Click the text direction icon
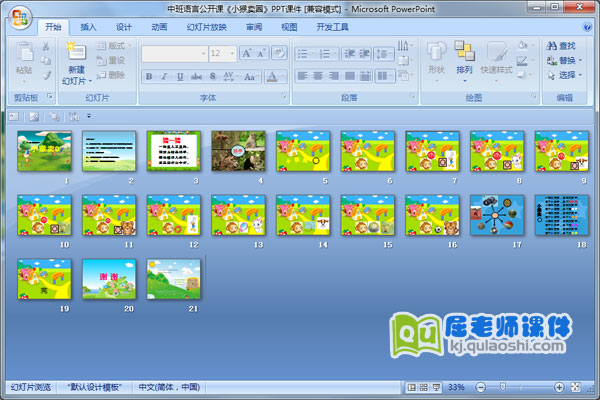 [404, 46]
